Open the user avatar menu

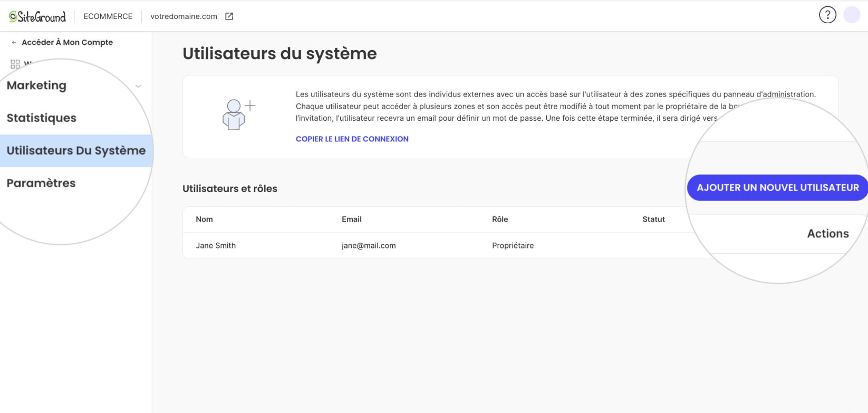pyautogui.click(x=852, y=15)
